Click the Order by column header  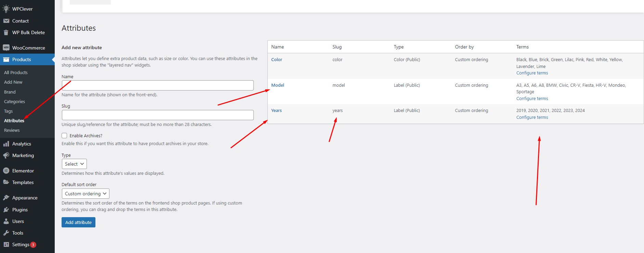tap(464, 47)
